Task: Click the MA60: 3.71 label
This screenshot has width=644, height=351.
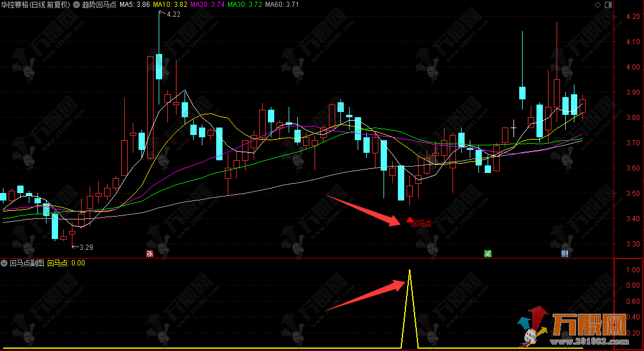Action: tap(282, 5)
